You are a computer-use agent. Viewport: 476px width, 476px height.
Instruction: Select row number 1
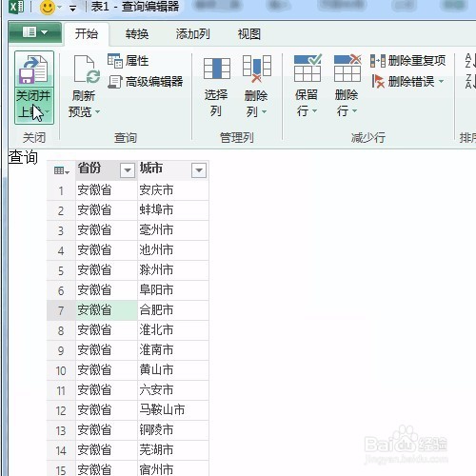[x=61, y=191]
